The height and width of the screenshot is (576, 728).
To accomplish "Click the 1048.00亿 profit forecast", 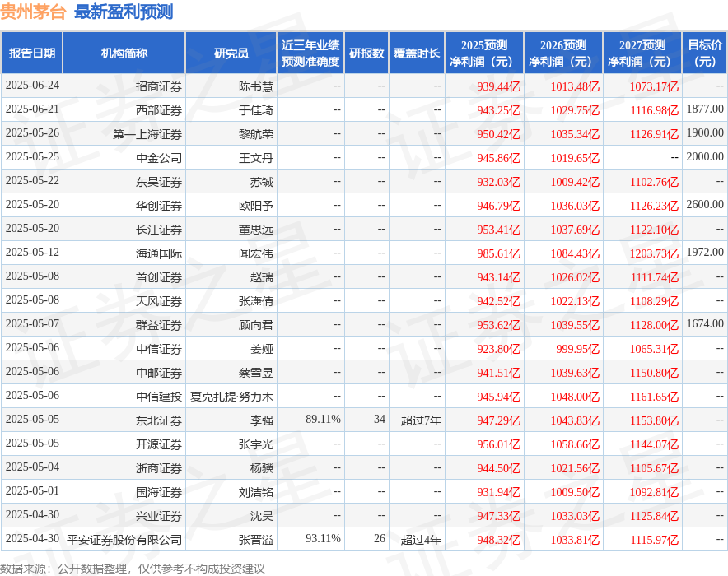I will tap(576, 397).
